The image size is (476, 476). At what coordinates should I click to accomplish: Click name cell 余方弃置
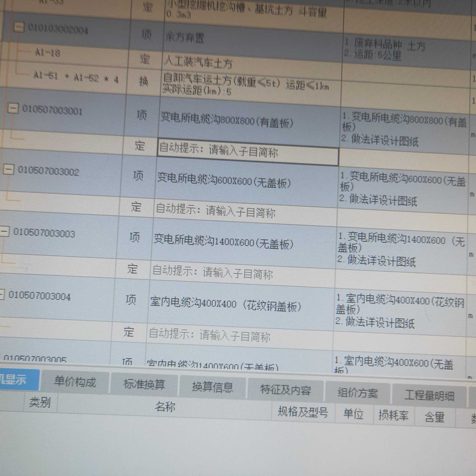[185, 37]
